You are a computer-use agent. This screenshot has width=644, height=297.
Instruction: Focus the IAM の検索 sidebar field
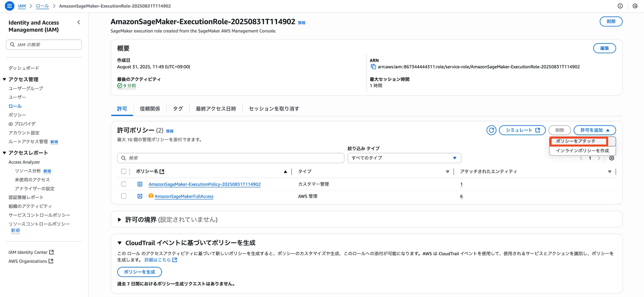44,45
